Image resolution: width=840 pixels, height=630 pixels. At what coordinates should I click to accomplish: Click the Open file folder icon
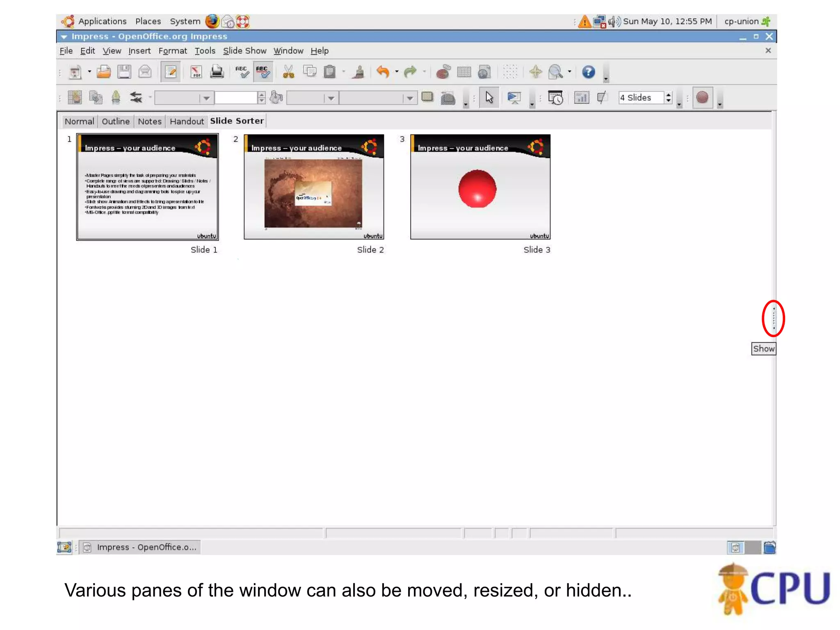(x=104, y=72)
